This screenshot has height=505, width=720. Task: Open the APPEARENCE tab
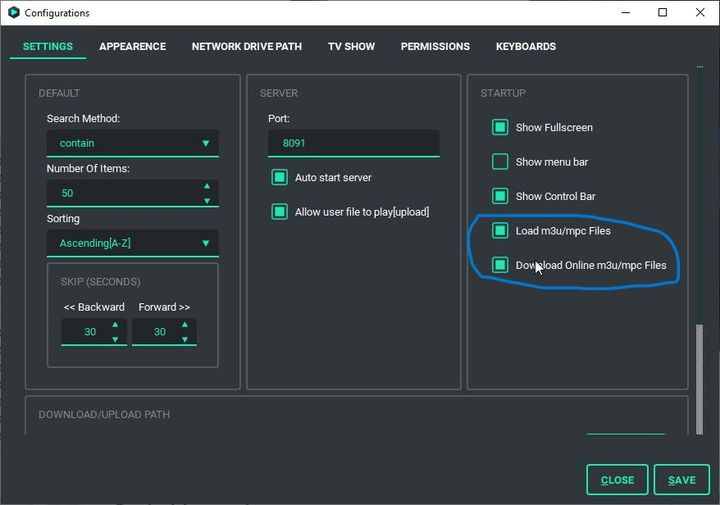point(133,46)
